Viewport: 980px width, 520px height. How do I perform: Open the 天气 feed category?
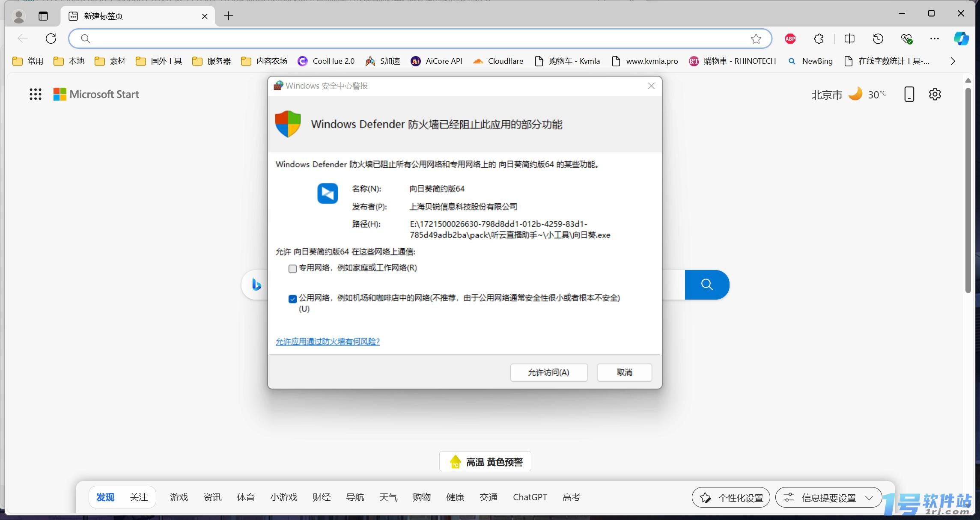(388, 497)
